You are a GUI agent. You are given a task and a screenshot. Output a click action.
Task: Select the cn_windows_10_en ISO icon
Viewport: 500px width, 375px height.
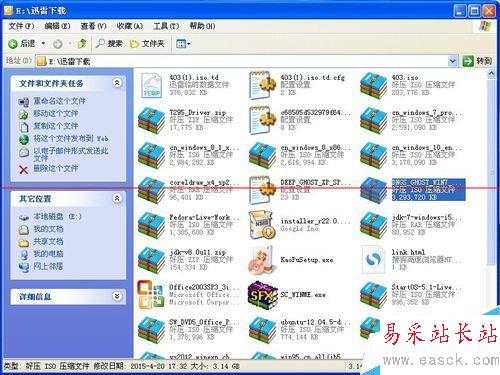[373, 155]
